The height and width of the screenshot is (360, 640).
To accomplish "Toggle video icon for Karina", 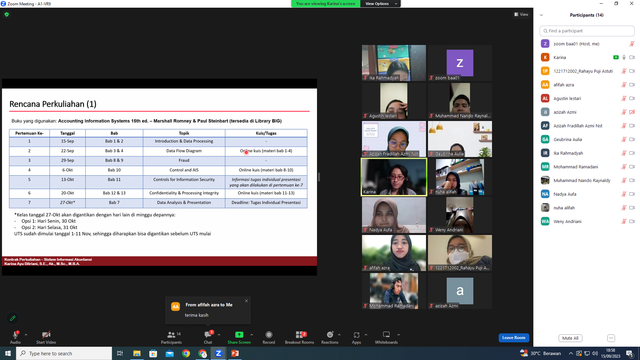I will (632, 58).
